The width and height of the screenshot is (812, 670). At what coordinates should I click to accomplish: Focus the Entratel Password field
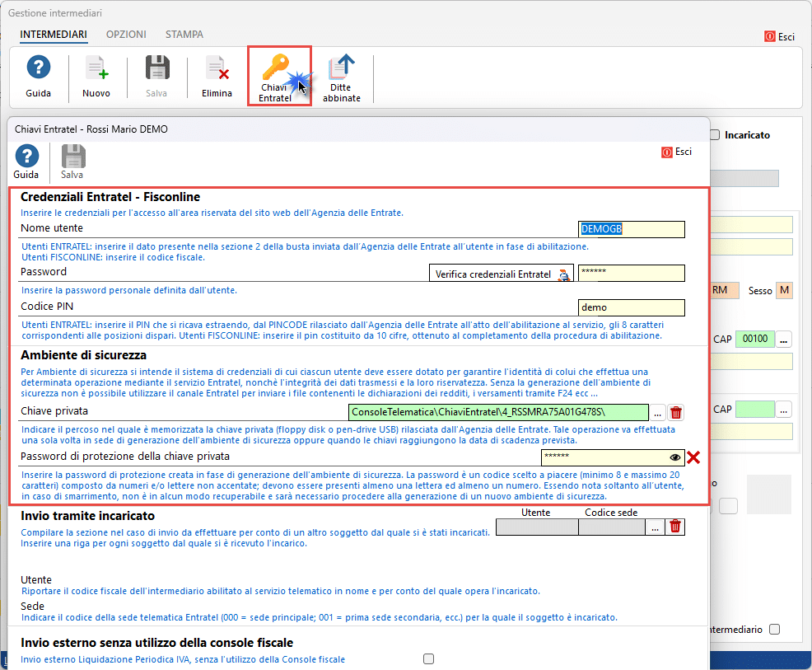click(x=632, y=273)
